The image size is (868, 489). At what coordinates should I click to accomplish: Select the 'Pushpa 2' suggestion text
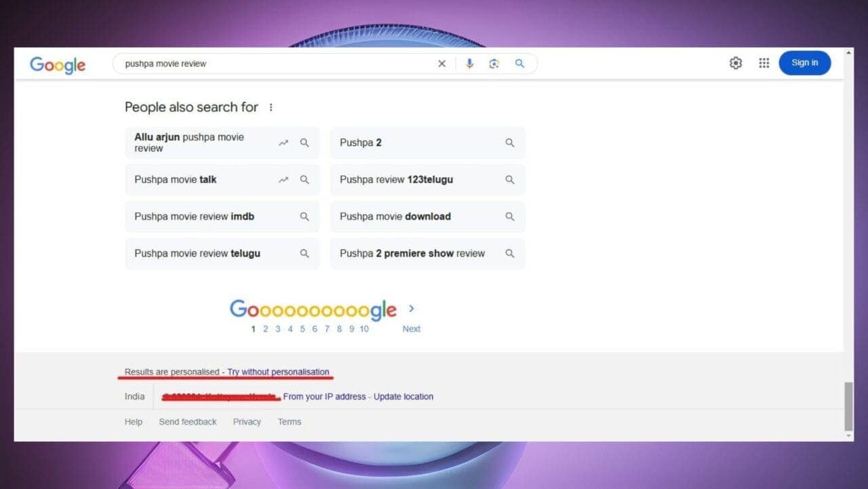click(361, 143)
